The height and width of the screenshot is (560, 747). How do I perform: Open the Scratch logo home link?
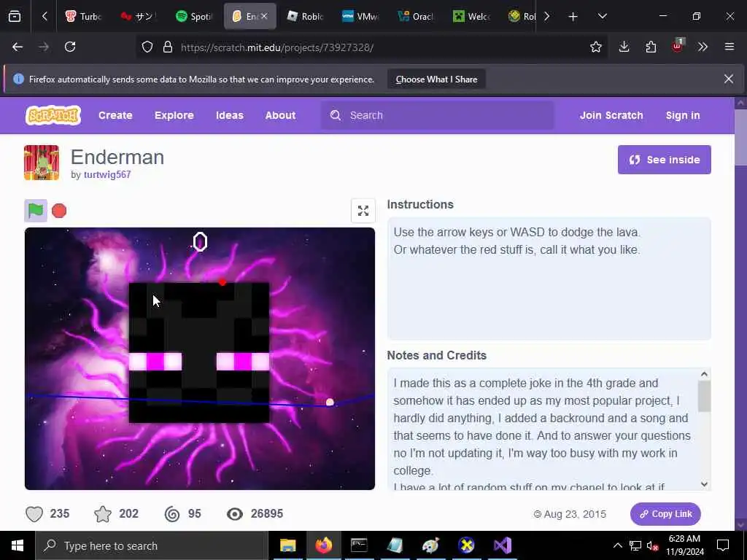click(x=53, y=115)
